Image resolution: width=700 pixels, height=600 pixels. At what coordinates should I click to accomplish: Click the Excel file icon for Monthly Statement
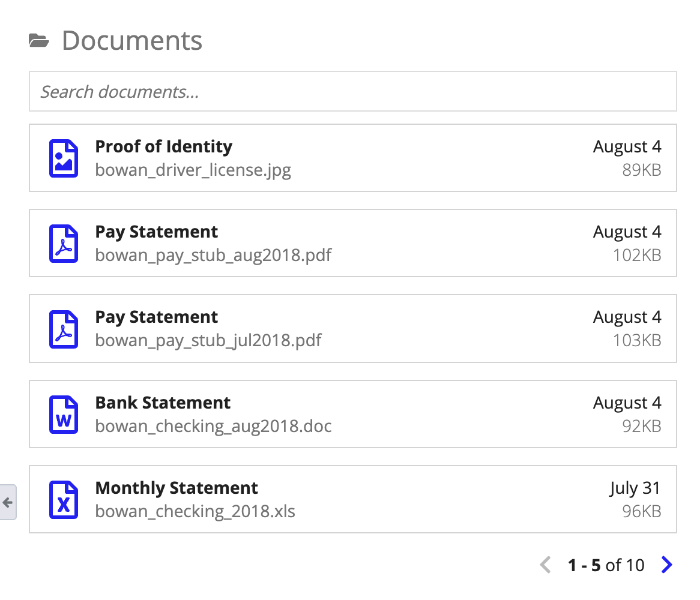pyautogui.click(x=64, y=500)
